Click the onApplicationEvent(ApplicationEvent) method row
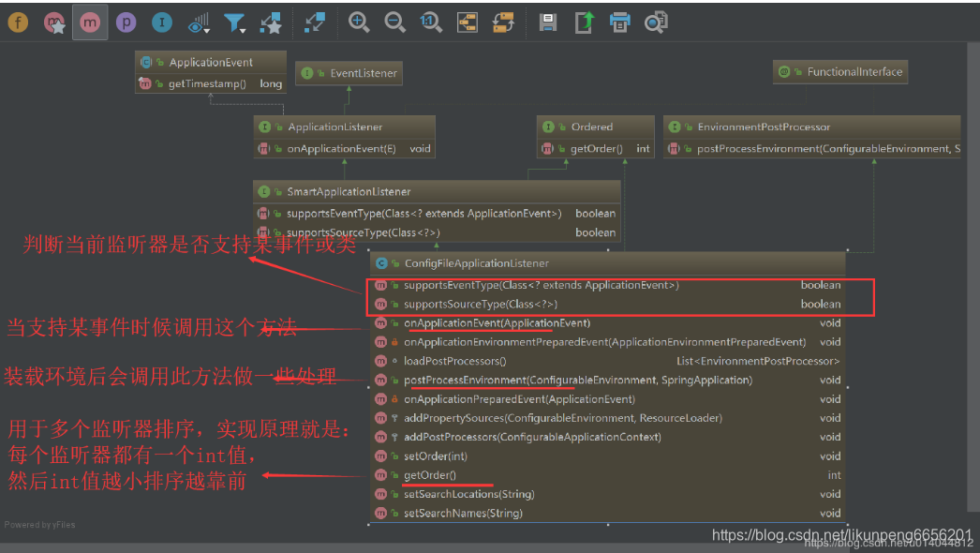The height and width of the screenshot is (553, 980). click(x=607, y=322)
